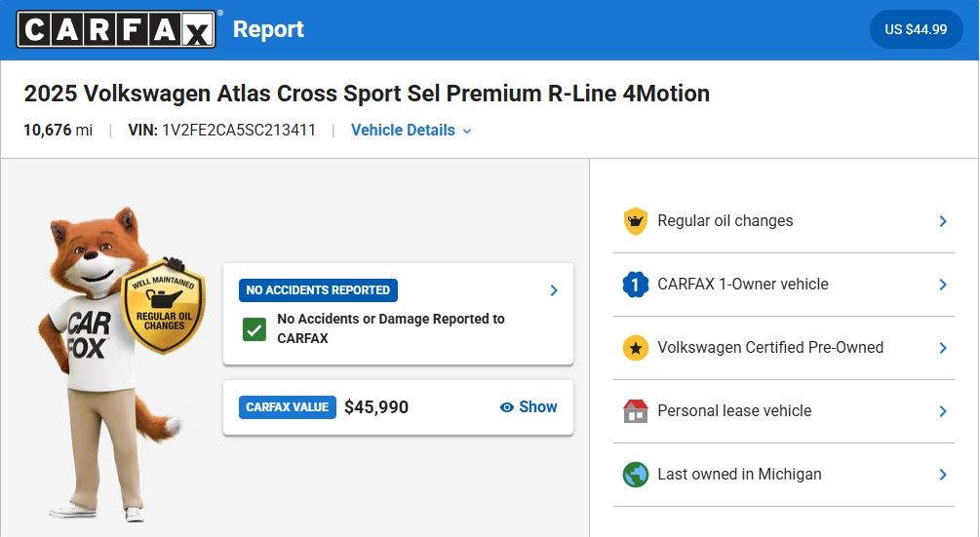The width and height of the screenshot is (980, 537).
Task: Click the Last owned in Michigan text
Action: 739,475
